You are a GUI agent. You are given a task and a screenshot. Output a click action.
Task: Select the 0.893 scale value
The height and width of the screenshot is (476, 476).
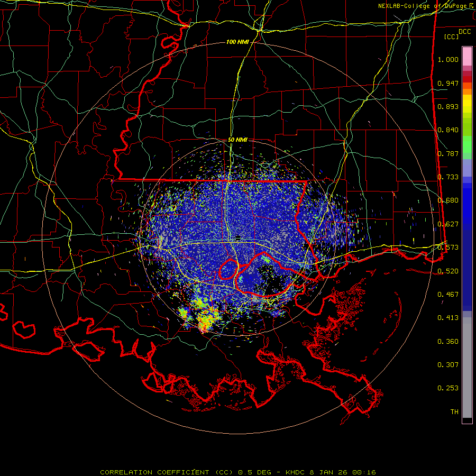click(448, 106)
